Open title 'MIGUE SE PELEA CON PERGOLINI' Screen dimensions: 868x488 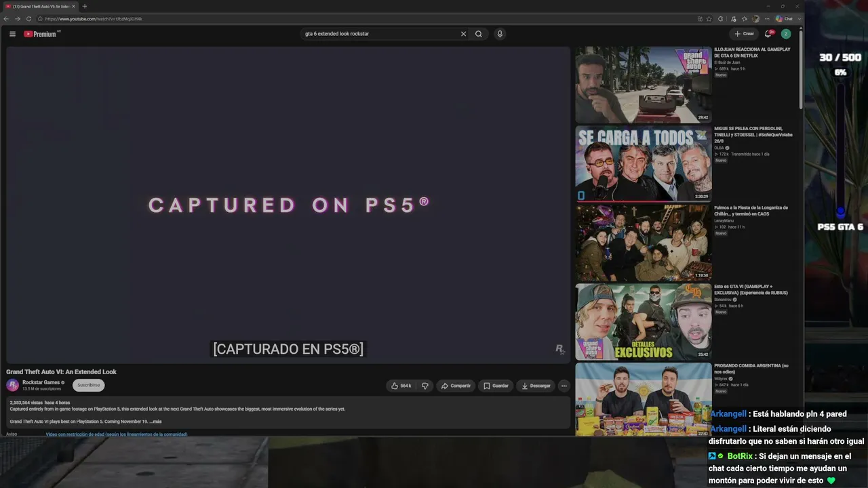(x=753, y=134)
